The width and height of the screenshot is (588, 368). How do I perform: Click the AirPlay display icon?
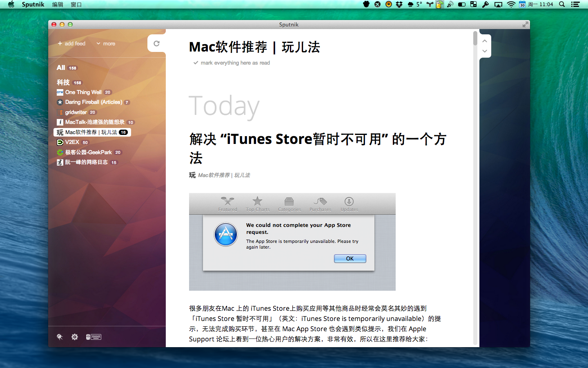pos(498,4)
